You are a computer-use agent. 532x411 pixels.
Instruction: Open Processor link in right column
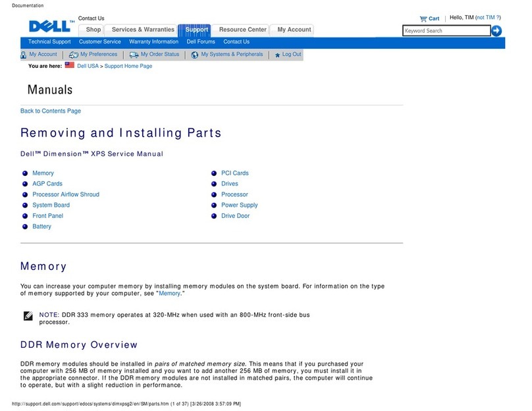(234, 194)
